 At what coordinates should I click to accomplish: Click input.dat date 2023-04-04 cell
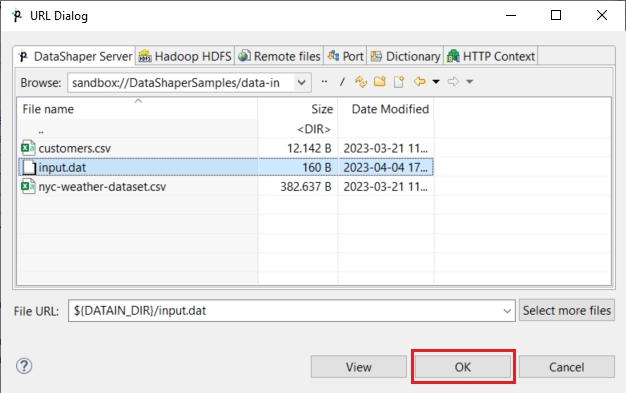tap(386, 167)
